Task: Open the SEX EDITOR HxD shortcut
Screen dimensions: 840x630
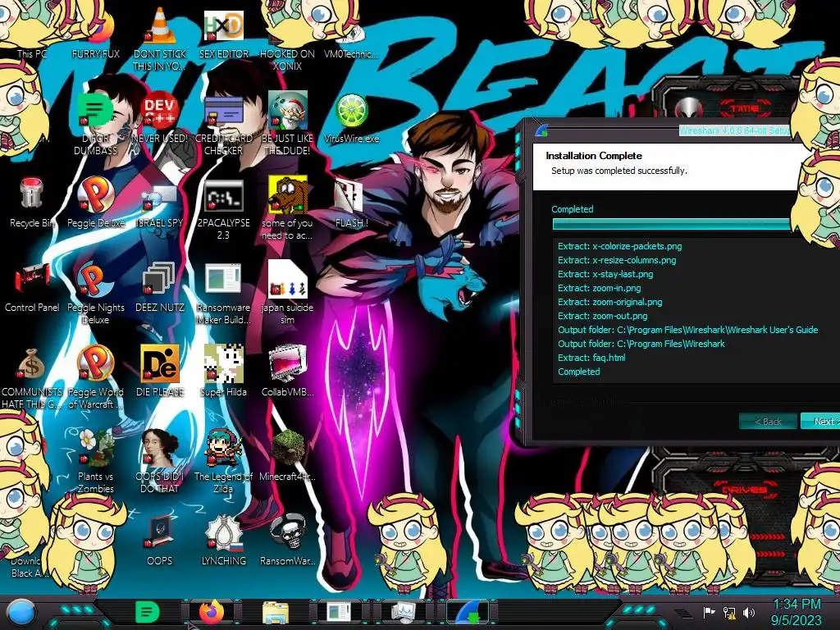Action: point(224,33)
